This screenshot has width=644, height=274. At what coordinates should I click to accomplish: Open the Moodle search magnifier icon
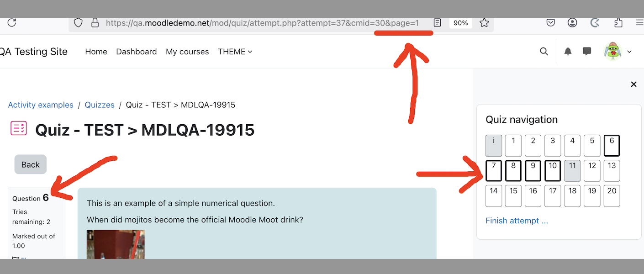544,52
